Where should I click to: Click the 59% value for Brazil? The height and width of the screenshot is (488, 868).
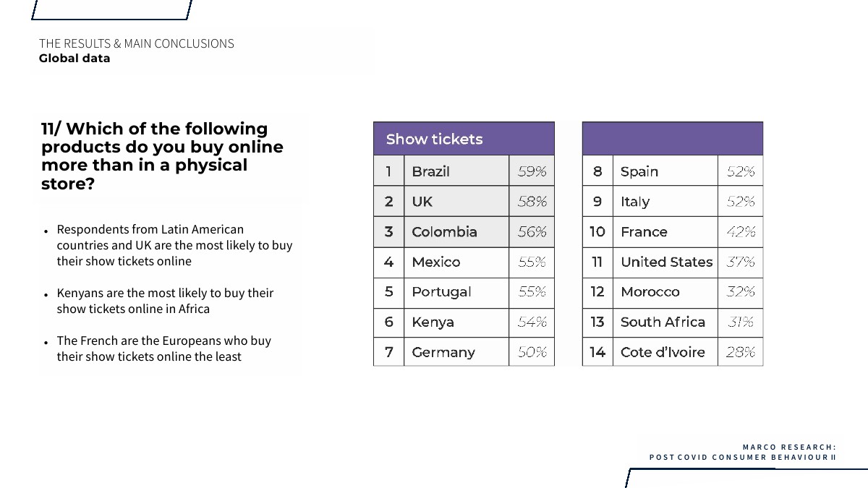pyautogui.click(x=532, y=171)
